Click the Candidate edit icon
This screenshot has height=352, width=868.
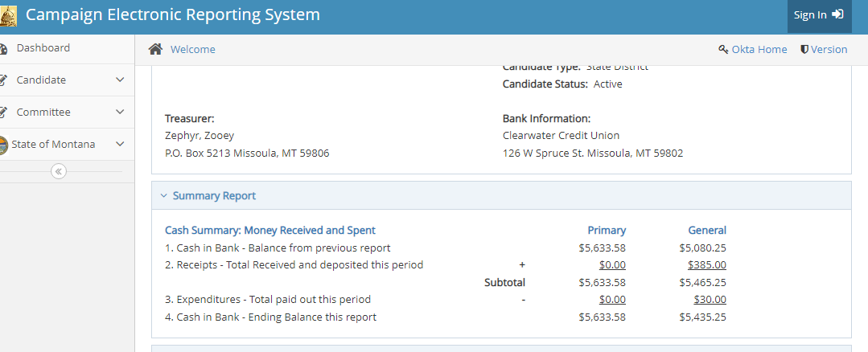(x=2, y=80)
